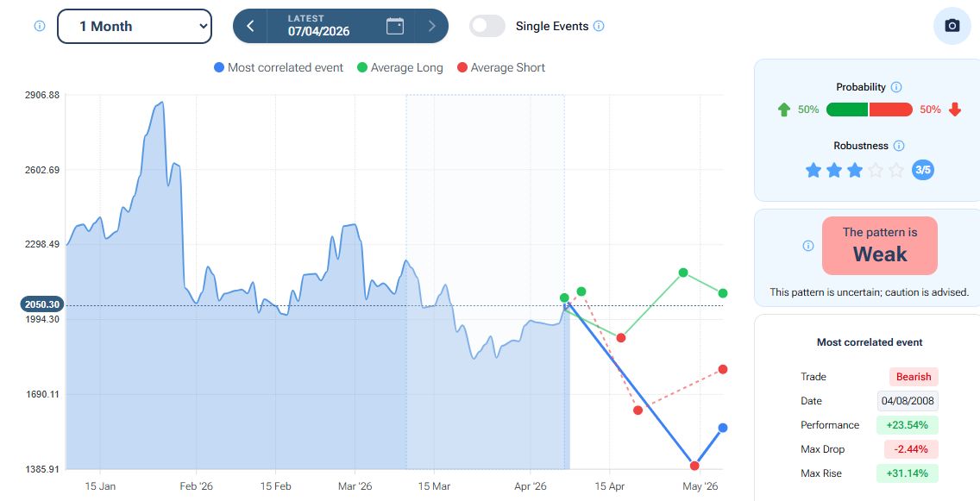Click info icon next to Probability
Image resolution: width=980 pixels, height=501 pixels.
896,87
